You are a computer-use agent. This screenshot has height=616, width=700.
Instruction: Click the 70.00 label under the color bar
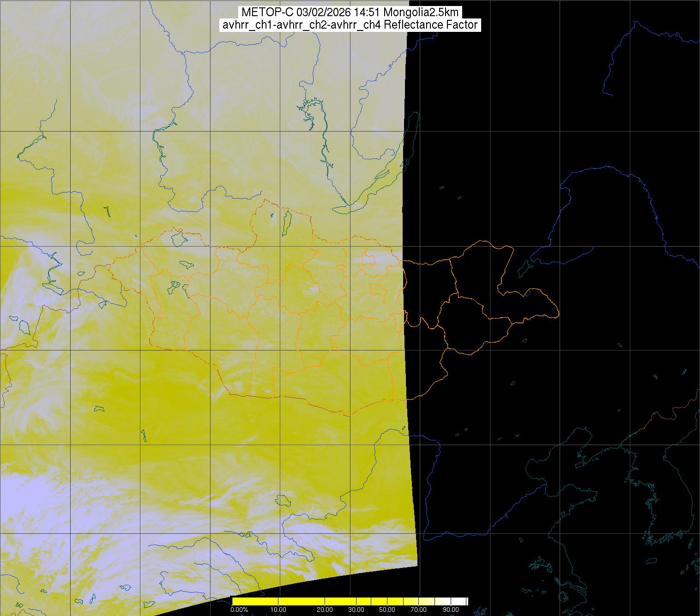pos(419,610)
